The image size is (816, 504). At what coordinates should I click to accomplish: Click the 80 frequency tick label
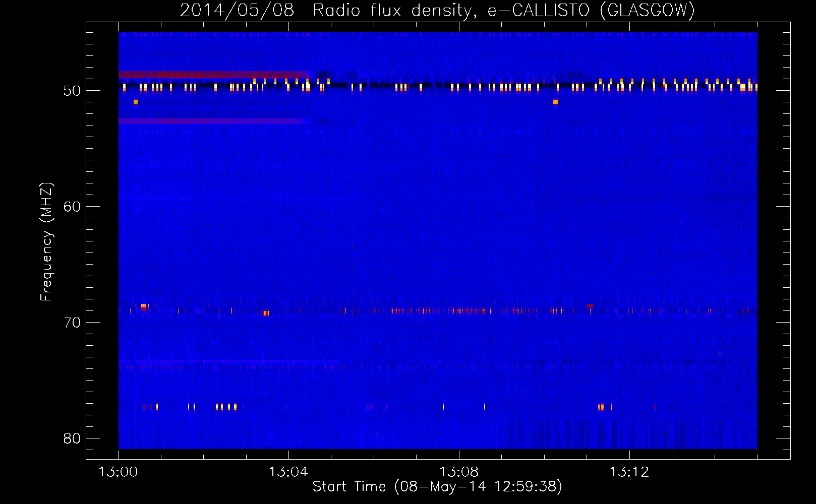pyautogui.click(x=72, y=438)
